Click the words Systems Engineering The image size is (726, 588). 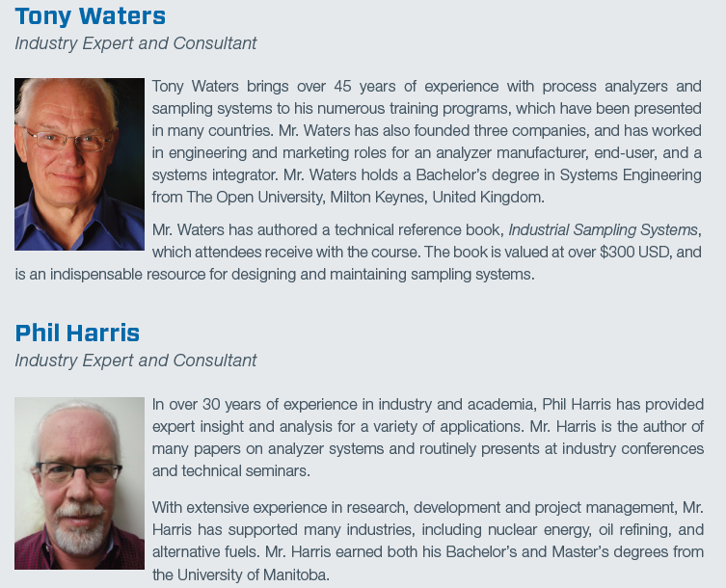click(631, 175)
